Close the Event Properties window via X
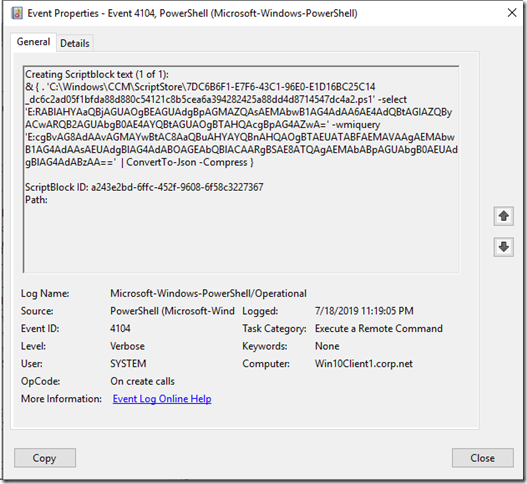Image resolution: width=527 pixels, height=484 pixels. (512, 13)
